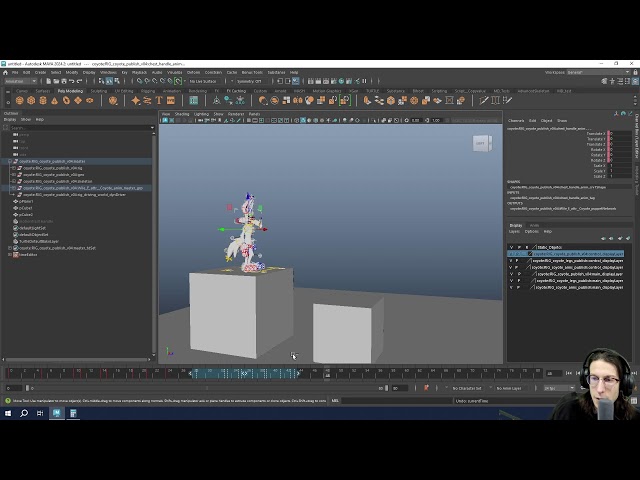
Task: Click the Undo arrow icon
Action: point(71,81)
